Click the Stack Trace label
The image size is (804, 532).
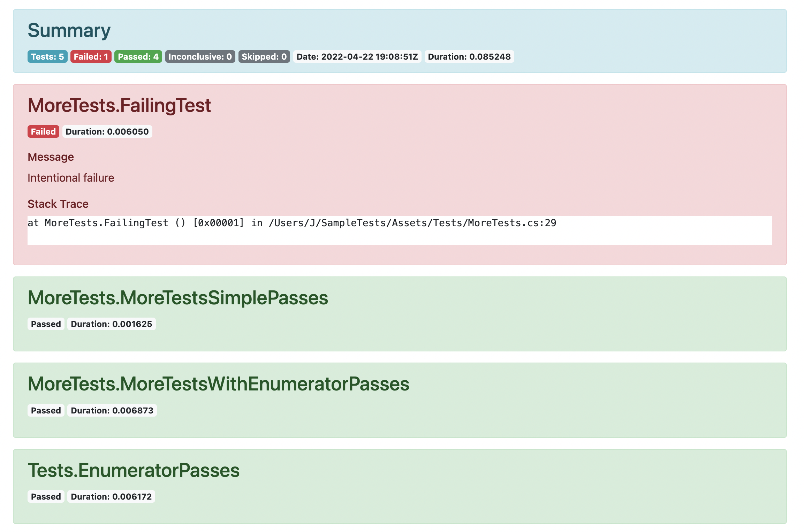pos(58,204)
